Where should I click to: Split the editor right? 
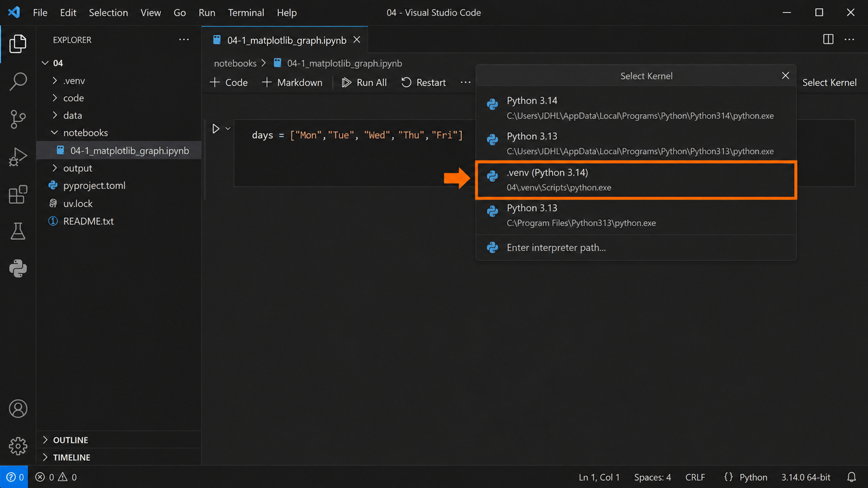pyautogui.click(x=828, y=39)
